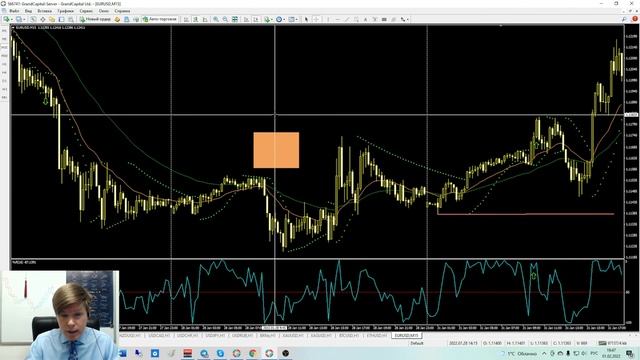Viewport: 640px width, 360px height.
Task: Click the pink horizontal support line on chart
Action: (525, 213)
